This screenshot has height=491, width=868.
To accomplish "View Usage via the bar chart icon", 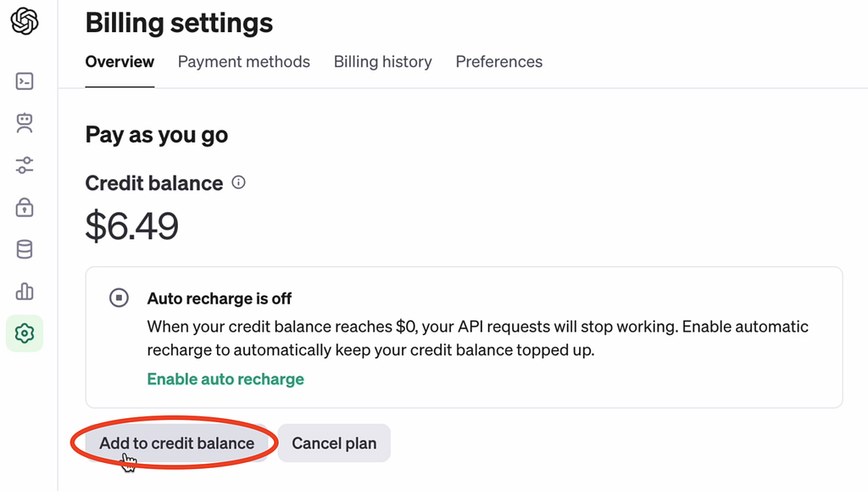I will 25,291.
